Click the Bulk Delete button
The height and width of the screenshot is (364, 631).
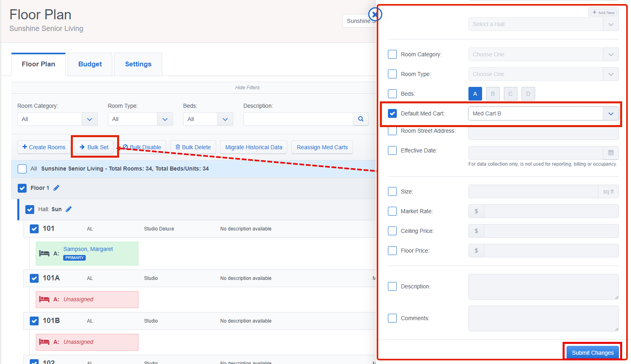(193, 147)
